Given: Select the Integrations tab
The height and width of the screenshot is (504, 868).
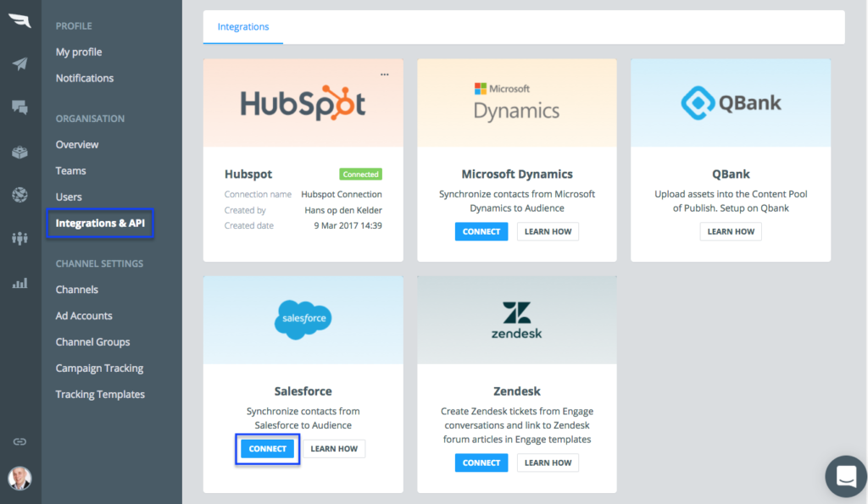Looking at the screenshot, I should coord(243,26).
